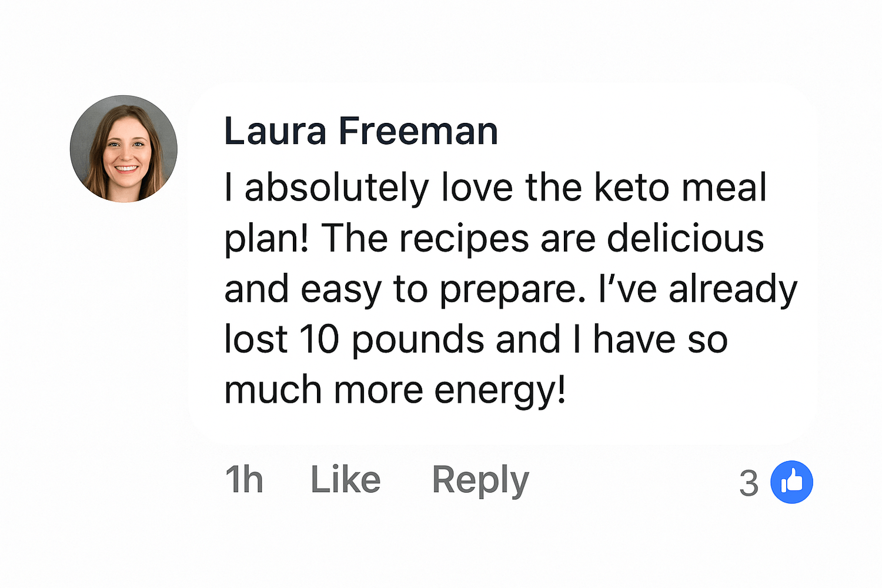
Task: Click the word "keto" in the comment
Action: (632, 188)
